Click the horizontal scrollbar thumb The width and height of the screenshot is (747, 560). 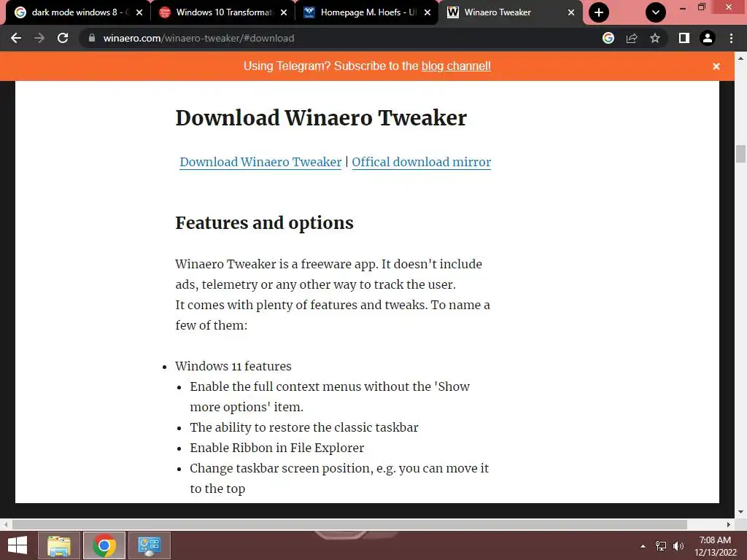tap(349, 524)
